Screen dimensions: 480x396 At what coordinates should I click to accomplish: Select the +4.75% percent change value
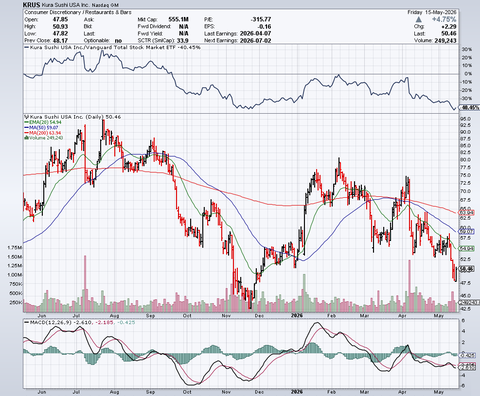pos(444,19)
